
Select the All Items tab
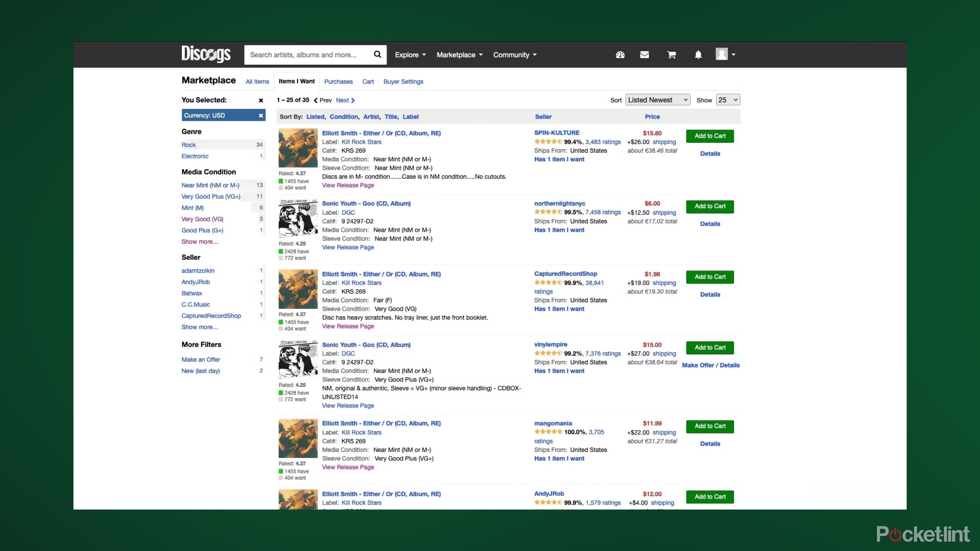point(257,82)
